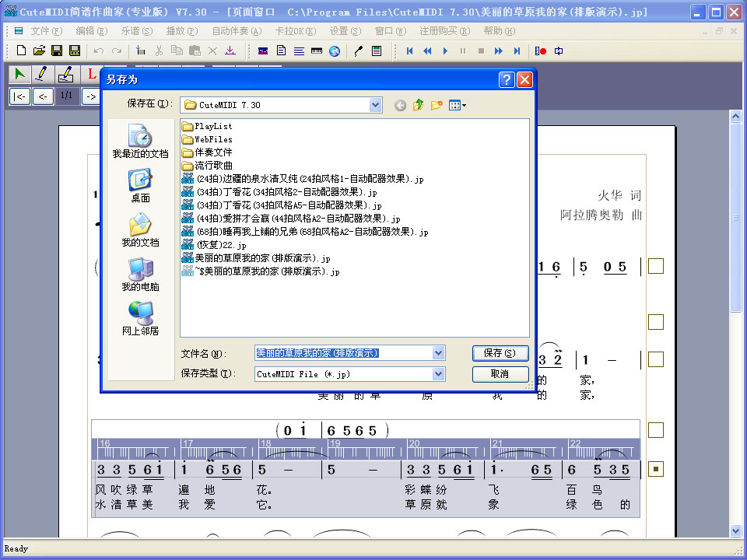
Task: Expand the Save as type dropdown
Action: pos(438,374)
